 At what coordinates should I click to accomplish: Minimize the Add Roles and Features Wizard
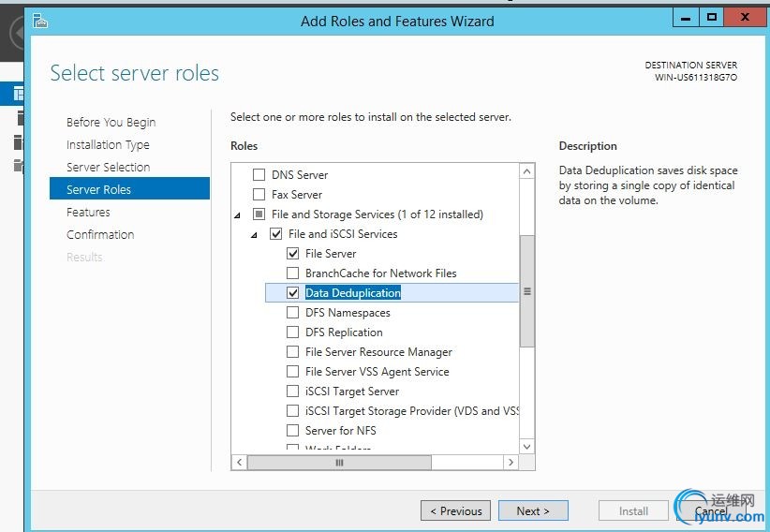686,18
